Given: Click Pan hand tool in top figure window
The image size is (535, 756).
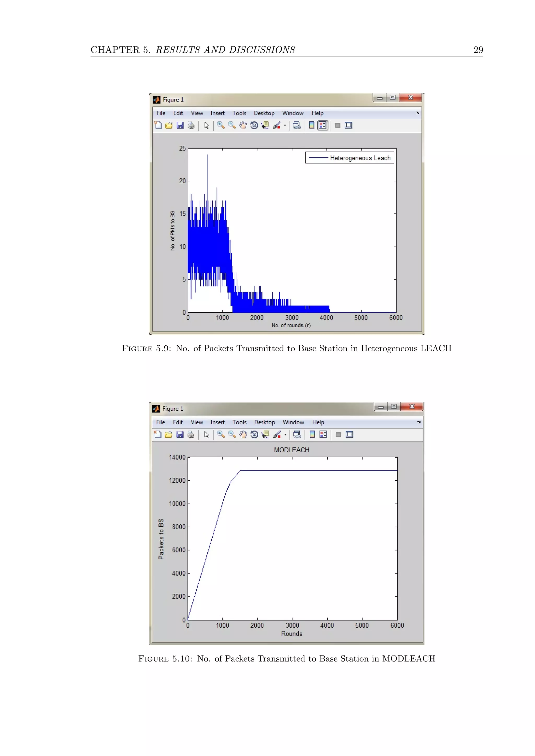Looking at the screenshot, I should pyautogui.click(x=243, y=126).
